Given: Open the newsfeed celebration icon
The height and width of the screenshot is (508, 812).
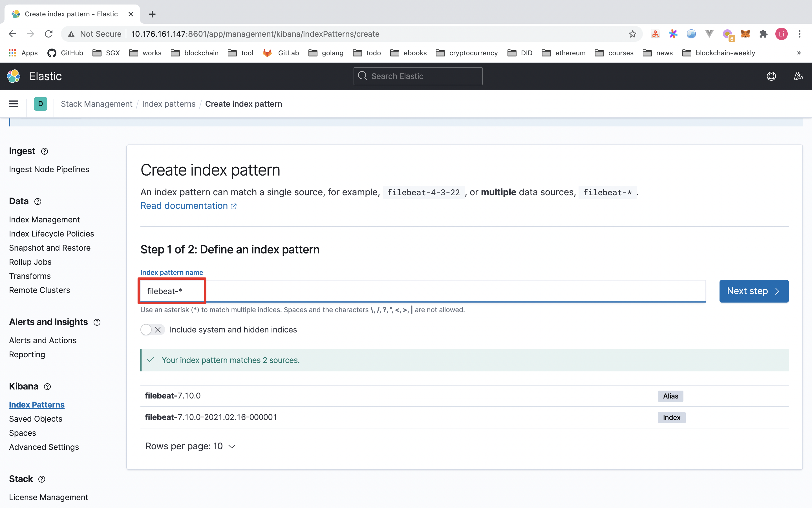Looking at the screenshot, I should point(798,76).
